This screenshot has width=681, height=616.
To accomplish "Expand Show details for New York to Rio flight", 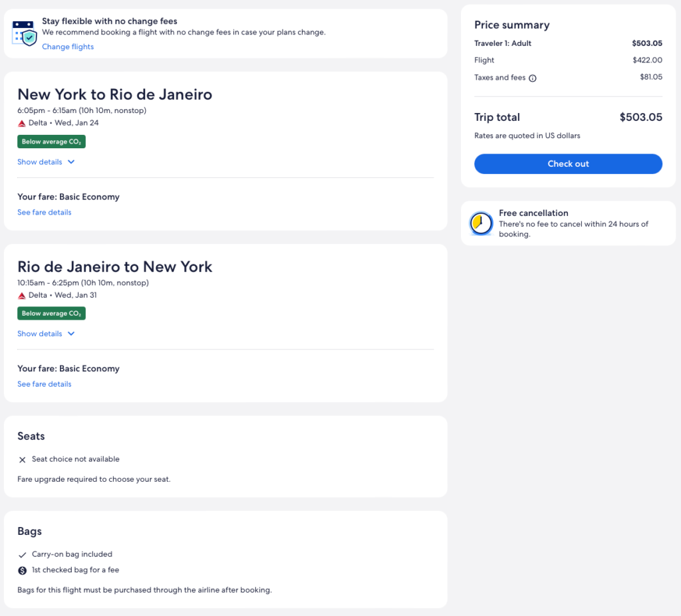I will [x=40, y=162].
